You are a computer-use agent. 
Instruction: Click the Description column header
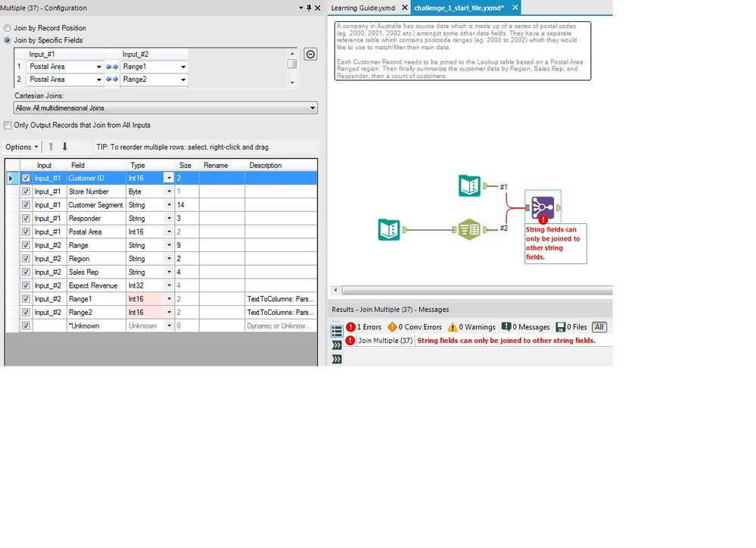point(281,165)
